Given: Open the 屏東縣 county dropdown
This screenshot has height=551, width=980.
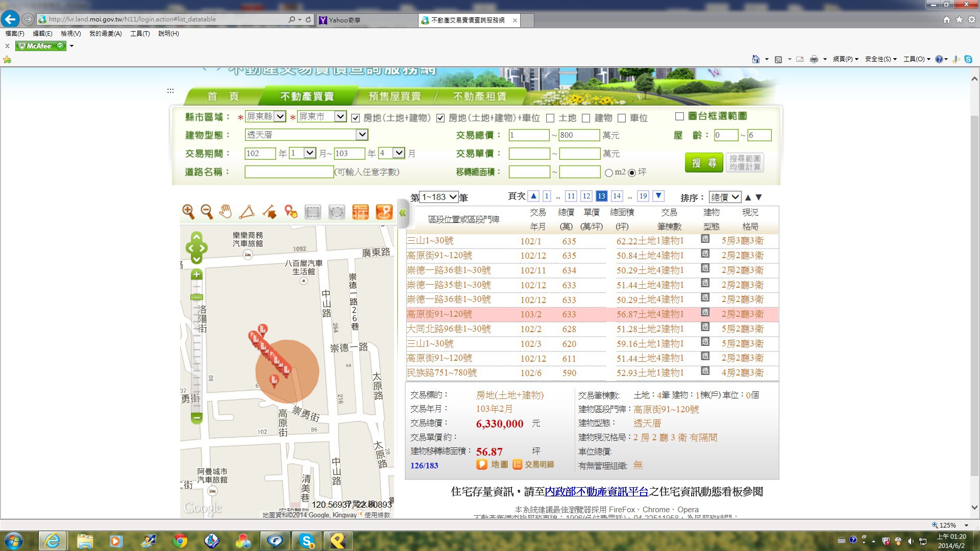Looking at the screenshot, I should (265, 116).
